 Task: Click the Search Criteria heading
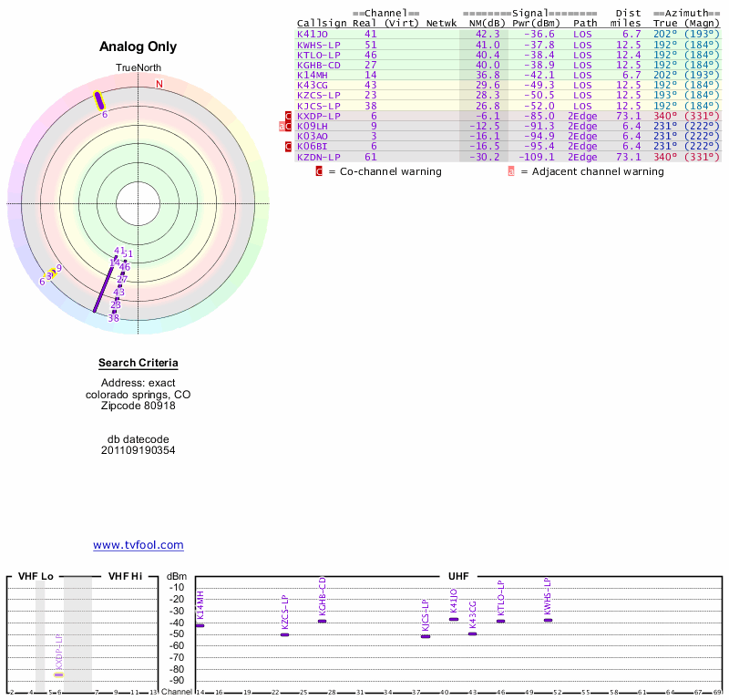click(x=139, y=364)
